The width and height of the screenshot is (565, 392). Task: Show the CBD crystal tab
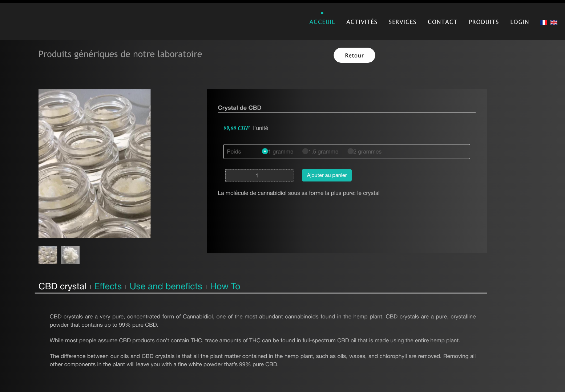click(x=62, y=286)
